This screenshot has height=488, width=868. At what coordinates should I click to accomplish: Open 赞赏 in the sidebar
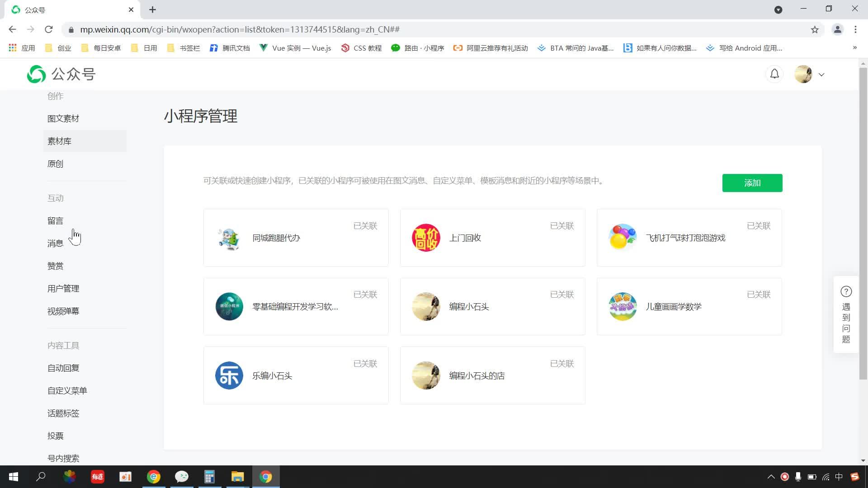coord(55,266)
